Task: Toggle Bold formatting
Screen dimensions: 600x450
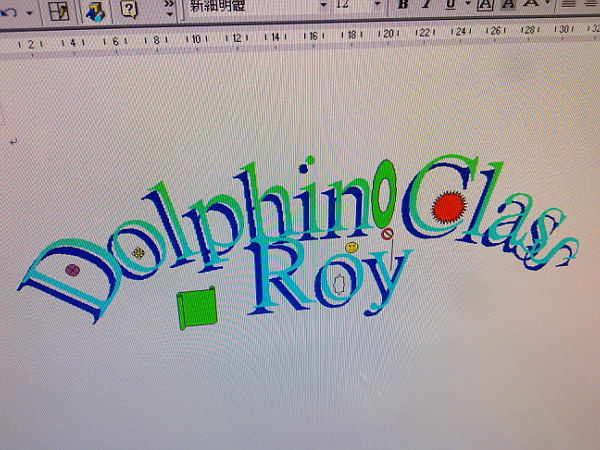Action: click(403, 4)
